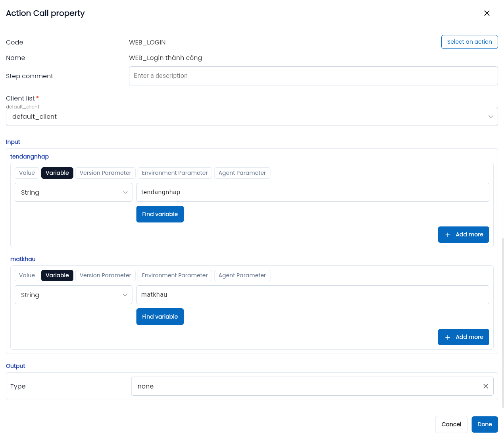
Task: Switch tendangnhap to Agent Parameter
Action: point(242,173)
